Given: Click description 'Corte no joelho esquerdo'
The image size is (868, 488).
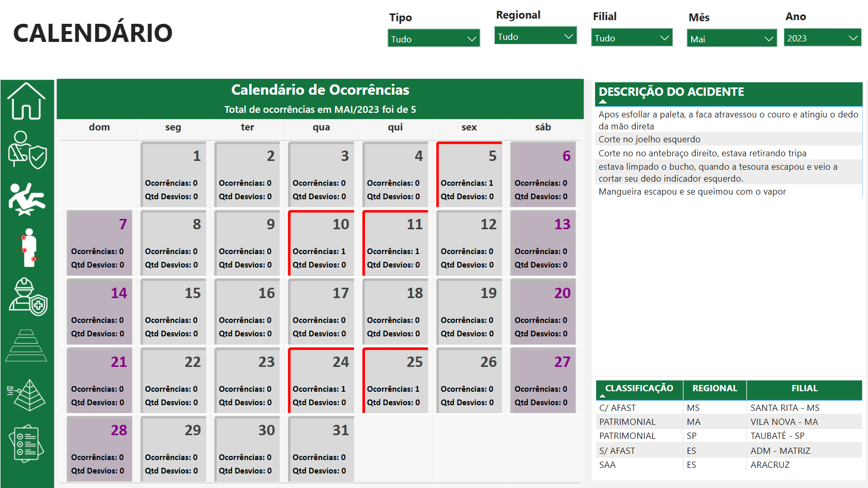Looking at the screenshot, I should click(649, 139).
